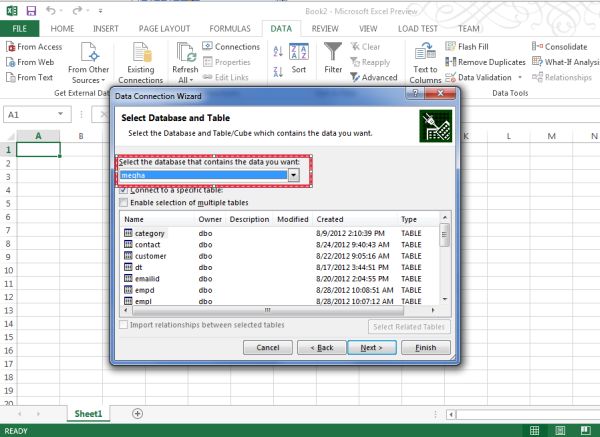The height and width of the screenshot is (437, 600).
Task: Select cell A1 in the worksheet
Action: [38, 150]
